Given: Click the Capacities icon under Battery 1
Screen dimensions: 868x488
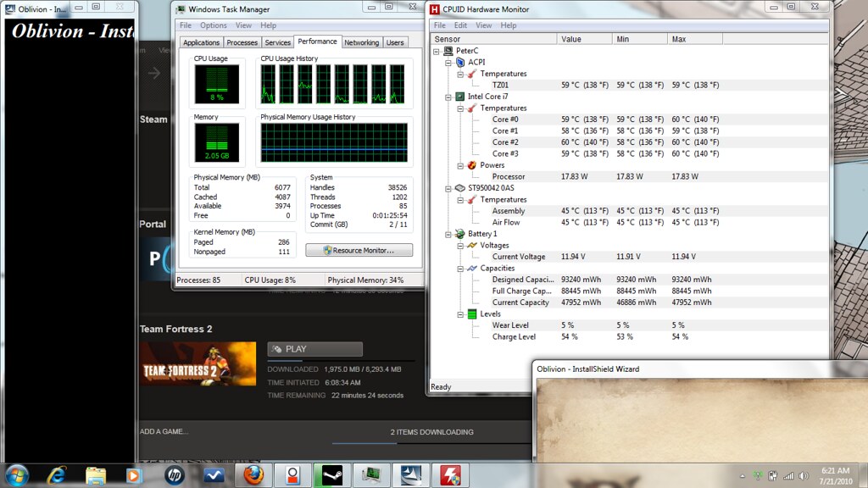Looking at the screenshot, I should coord(472,269).
